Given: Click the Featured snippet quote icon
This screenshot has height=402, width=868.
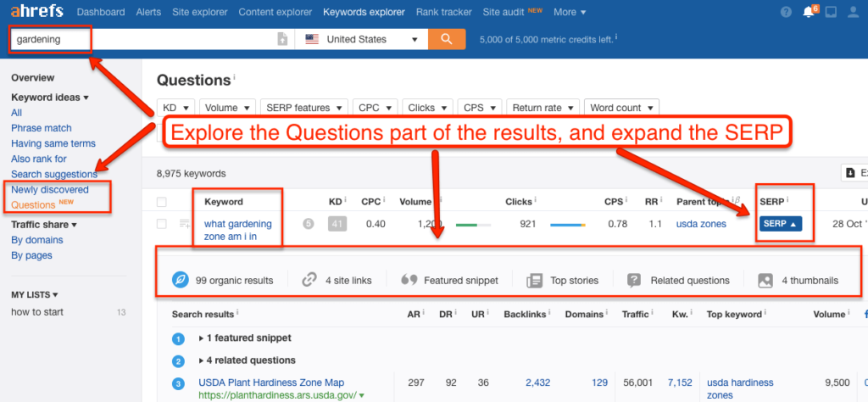Looking at the screenshot, I should 409,280.
